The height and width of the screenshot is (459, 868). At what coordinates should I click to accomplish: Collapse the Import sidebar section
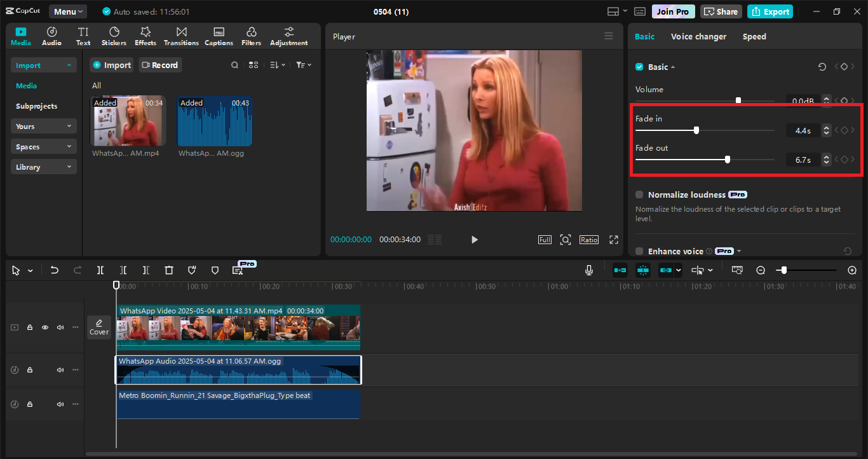44,65
